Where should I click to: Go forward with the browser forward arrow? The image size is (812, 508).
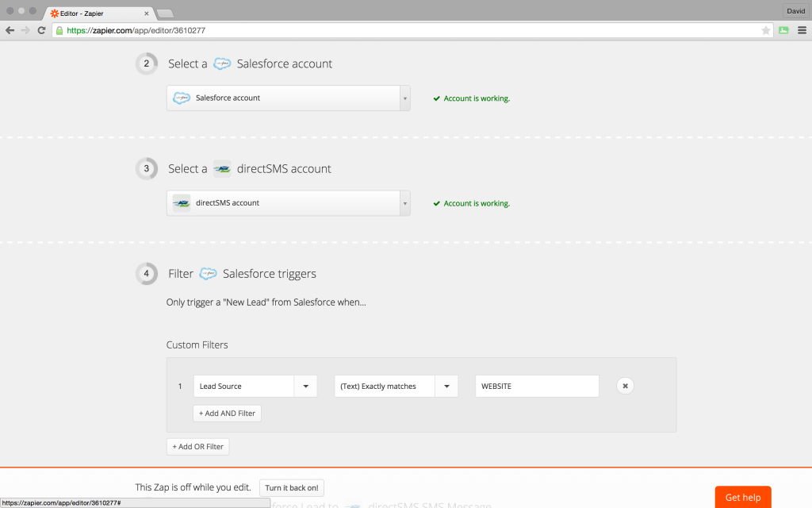click(25, 31)
